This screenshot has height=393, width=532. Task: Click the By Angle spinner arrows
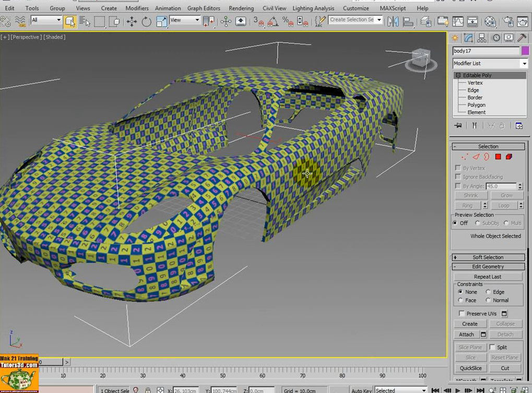point(520,186)
